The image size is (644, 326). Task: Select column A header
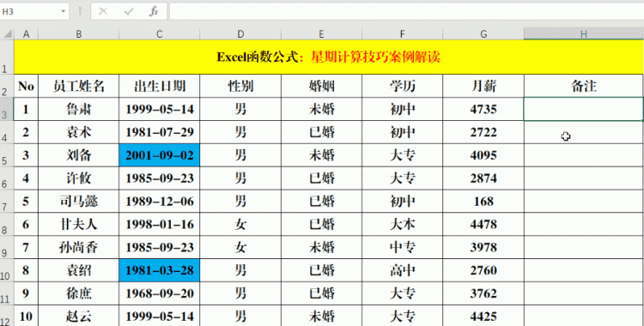[x=27, y=34]
